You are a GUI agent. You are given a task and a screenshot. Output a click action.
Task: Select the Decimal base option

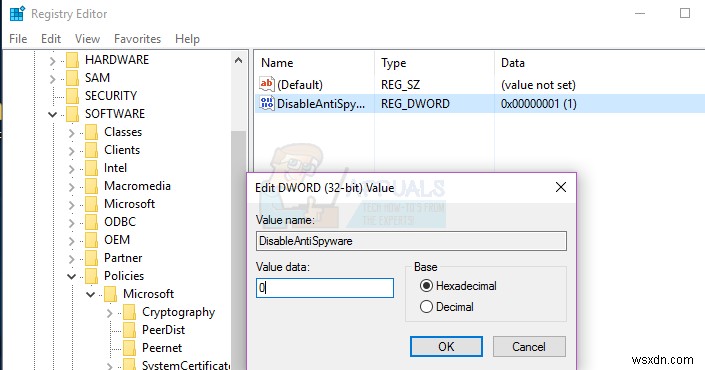(447, 307)
